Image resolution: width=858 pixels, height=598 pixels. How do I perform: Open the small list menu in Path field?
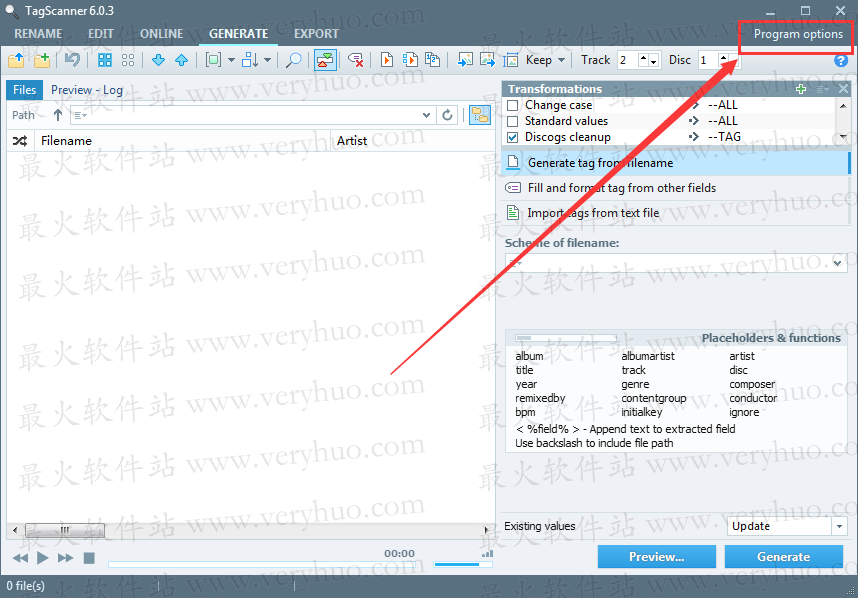pos(80,115)
